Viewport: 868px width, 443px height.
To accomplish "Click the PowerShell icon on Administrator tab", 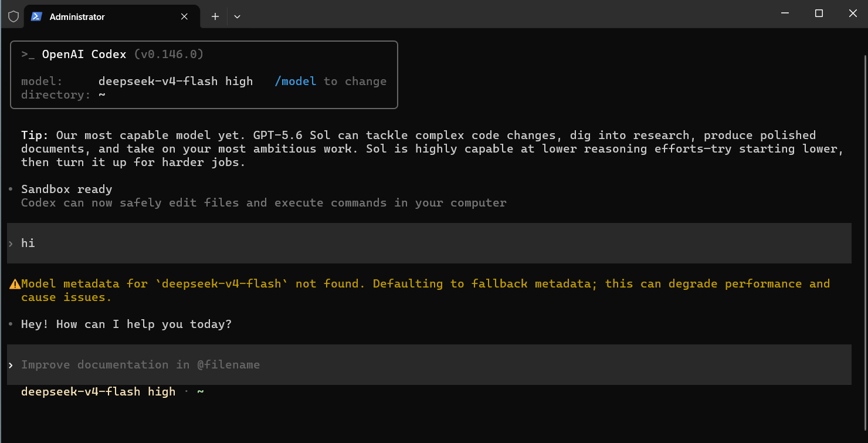I will tap(36, 16).
